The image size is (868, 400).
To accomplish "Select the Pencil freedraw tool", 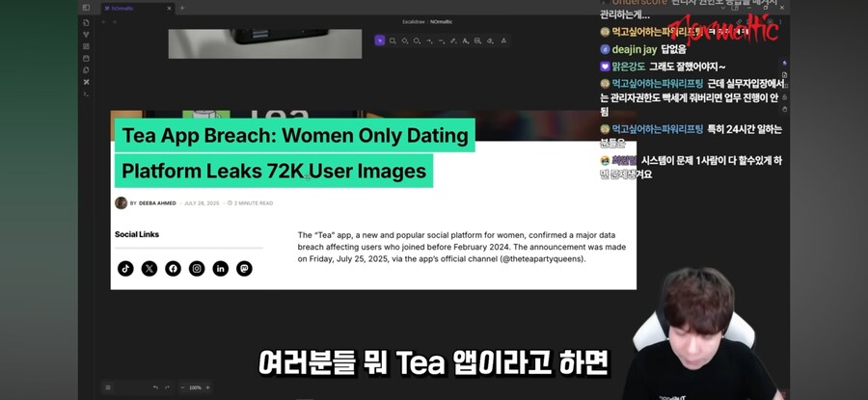I will [453, 40].
